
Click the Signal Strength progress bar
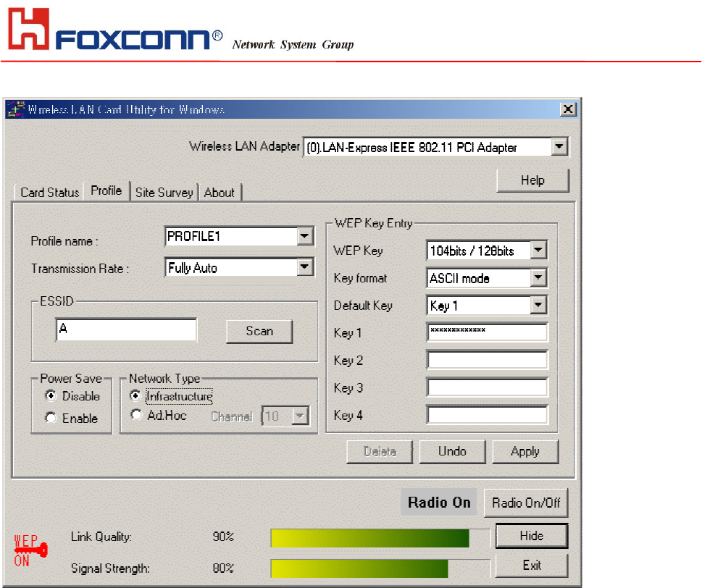pyautogui.click(x=380, y=568)
